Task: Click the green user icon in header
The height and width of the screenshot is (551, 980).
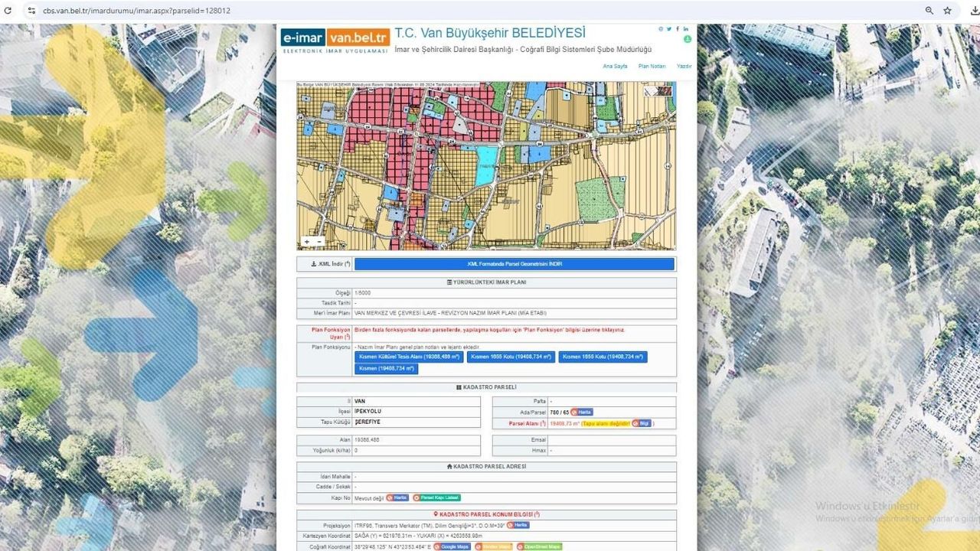Action: 687,39
